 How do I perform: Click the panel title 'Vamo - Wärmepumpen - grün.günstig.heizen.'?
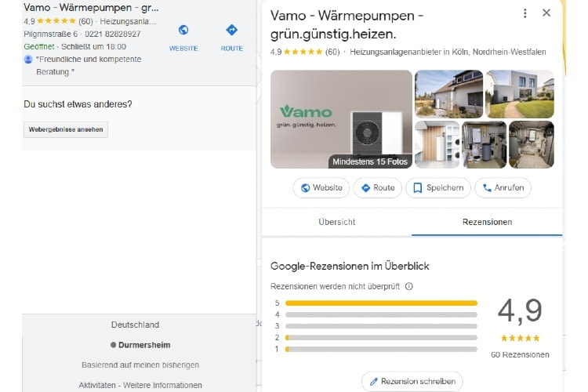(347, 25)
